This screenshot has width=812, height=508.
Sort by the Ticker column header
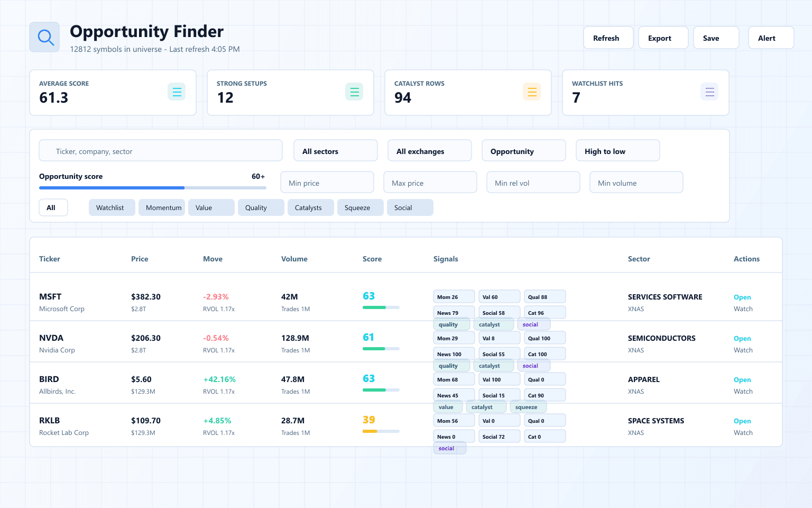pos(50,259)
